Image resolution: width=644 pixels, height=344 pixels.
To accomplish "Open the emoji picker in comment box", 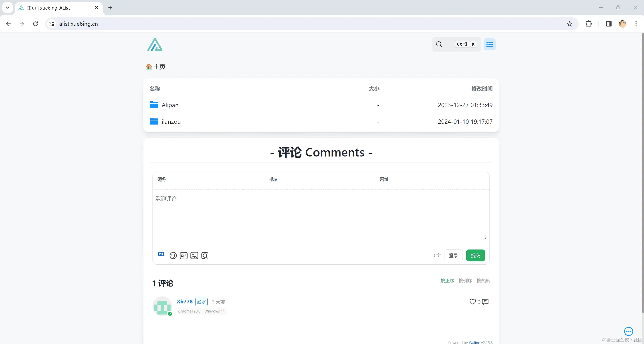I will click(173, 256).
